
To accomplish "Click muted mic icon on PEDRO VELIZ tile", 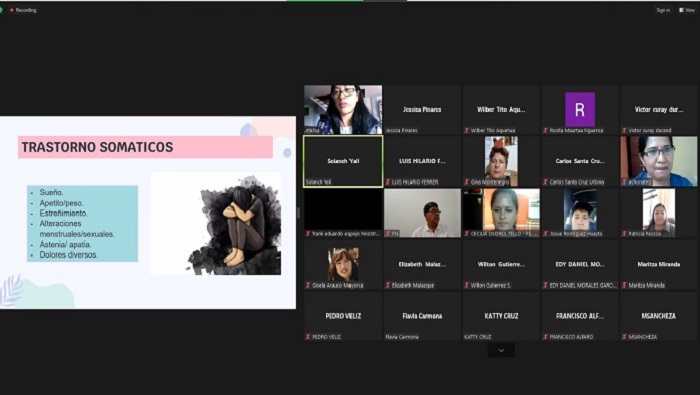I will click(308, 337).
